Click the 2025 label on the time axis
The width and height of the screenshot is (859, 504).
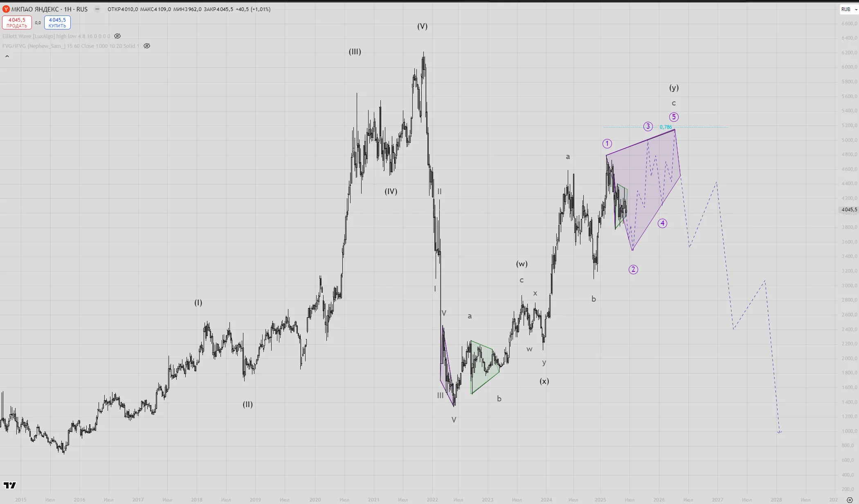point(600,500)
